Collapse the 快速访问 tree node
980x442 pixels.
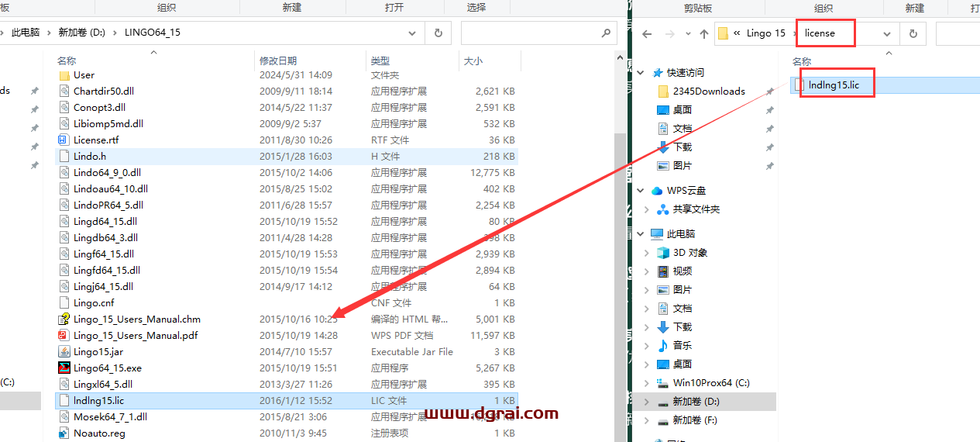pyautogui.click(x=641, y=72)
